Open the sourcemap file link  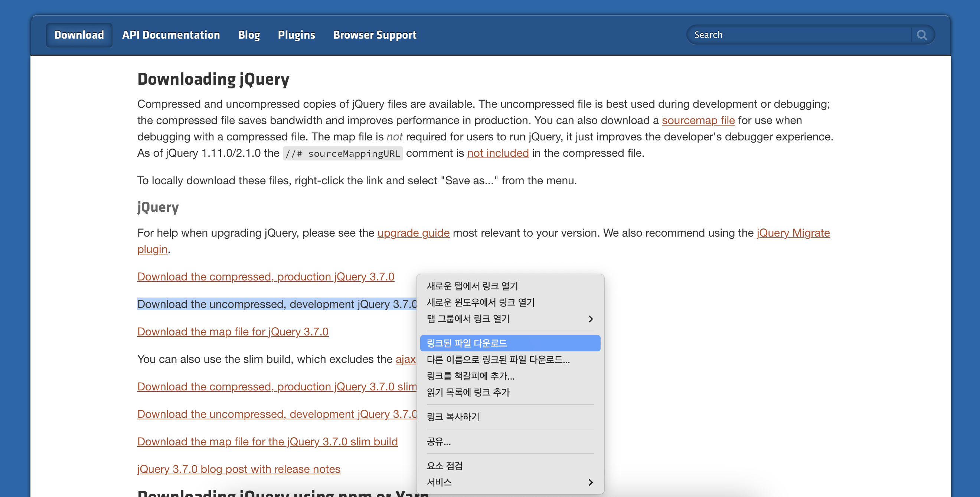(698, 120)
